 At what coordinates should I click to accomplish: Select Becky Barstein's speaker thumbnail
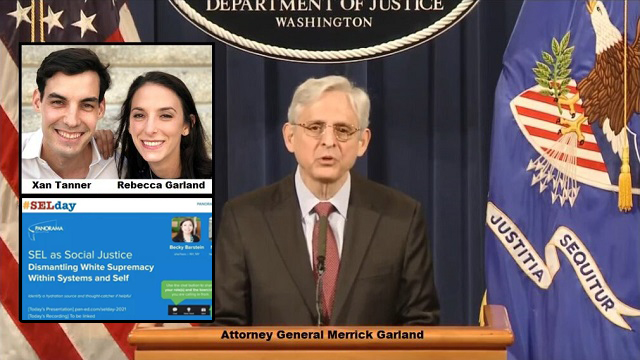[x=186, y=229]
